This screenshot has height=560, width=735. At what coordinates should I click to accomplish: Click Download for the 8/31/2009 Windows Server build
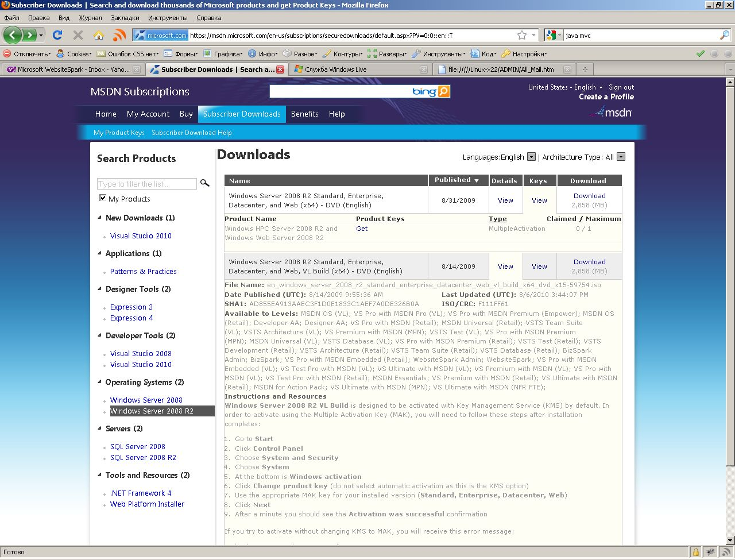coord(590,196)
